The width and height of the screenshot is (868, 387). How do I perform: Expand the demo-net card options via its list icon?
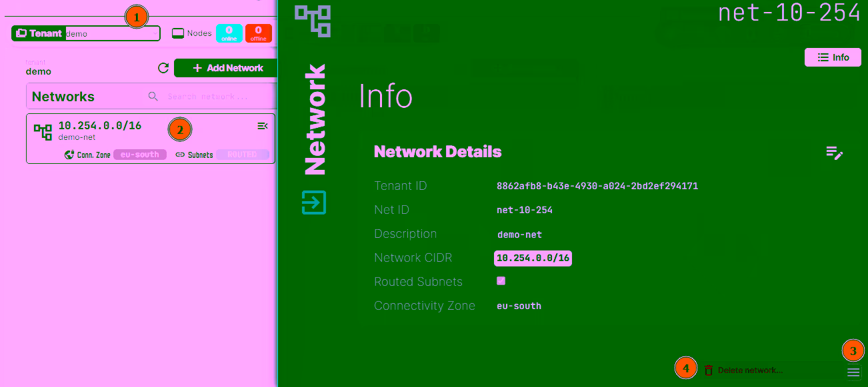[262, 125]
